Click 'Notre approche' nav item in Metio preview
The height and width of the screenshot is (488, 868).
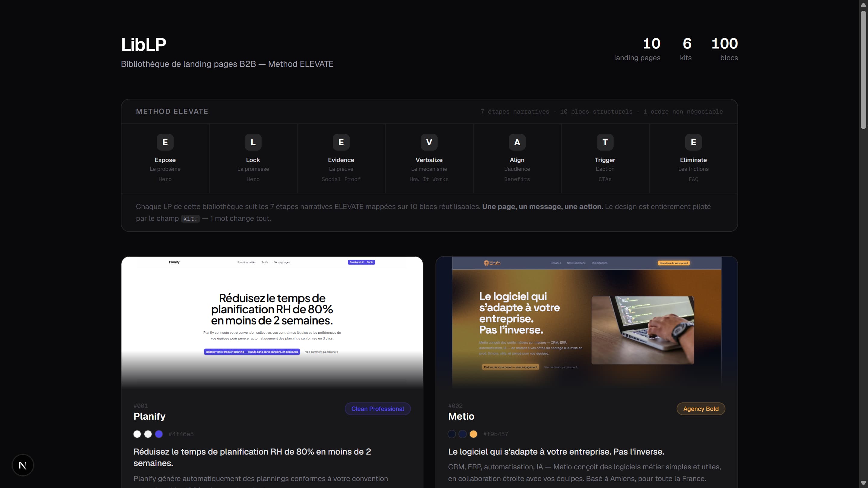click(x=576, y=263)
